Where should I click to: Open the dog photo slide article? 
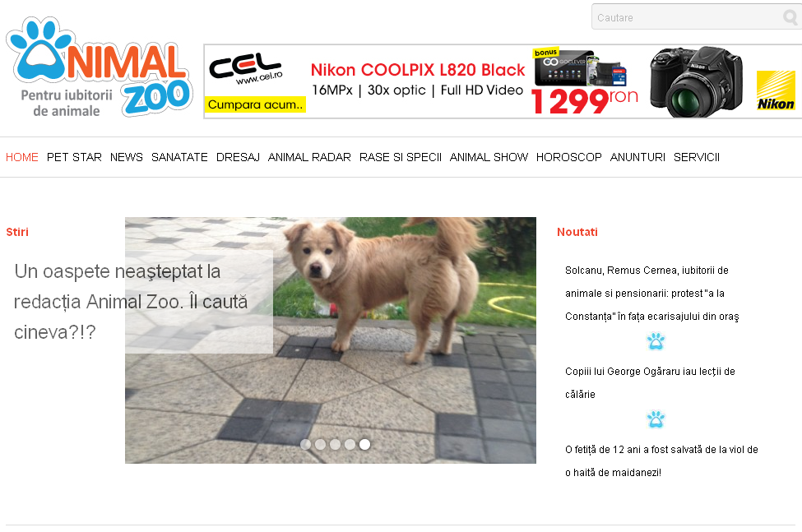coord(331,340)
